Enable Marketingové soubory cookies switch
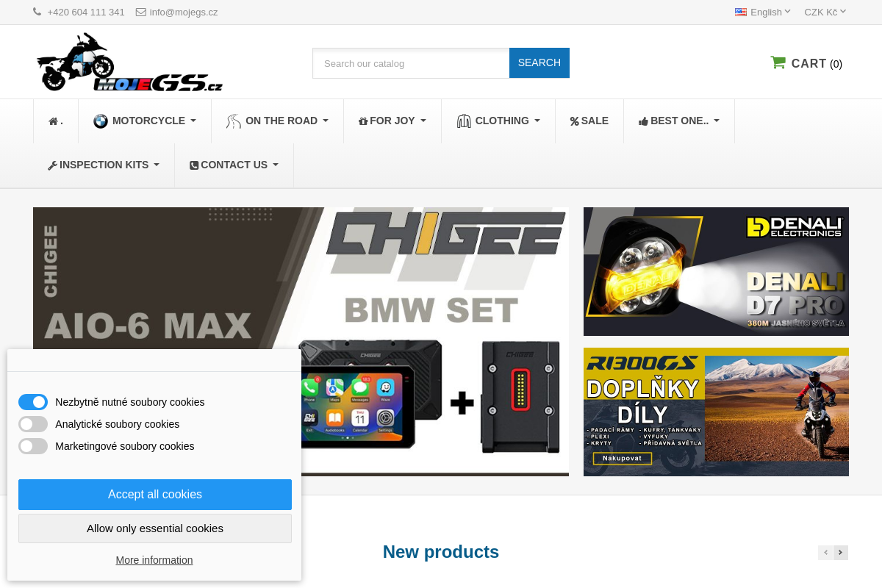 pyautogui.click(x=33, y=446)
